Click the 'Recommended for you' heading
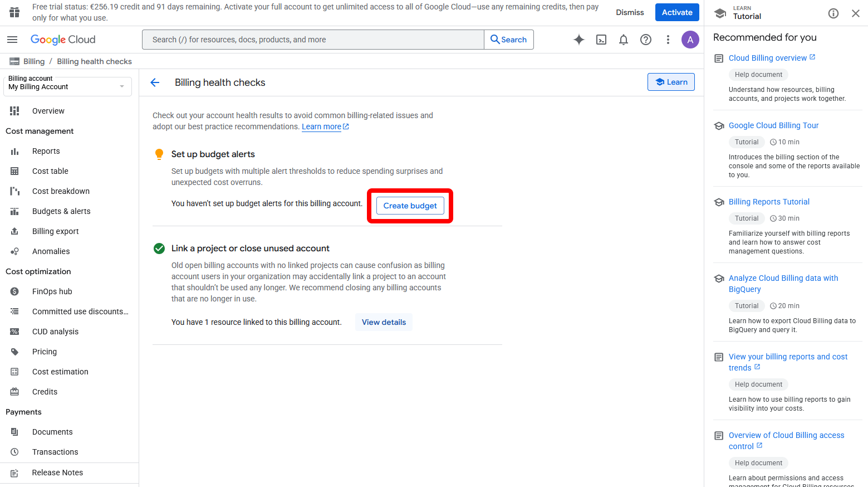This screenshot has height=487, width=868. pos(765,37)
